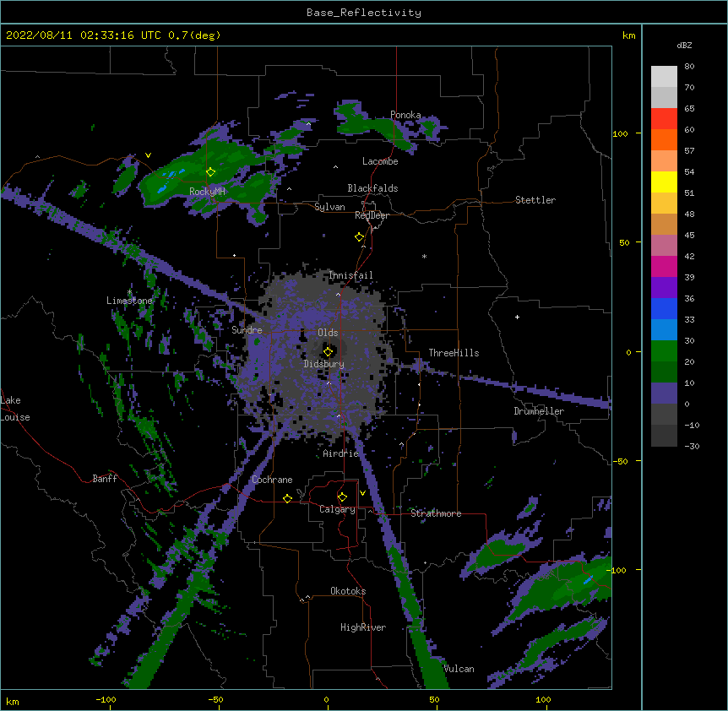Click the darkest gray -30 to -10 legend swatch
728x711 pixels.
tap(664, 436)
